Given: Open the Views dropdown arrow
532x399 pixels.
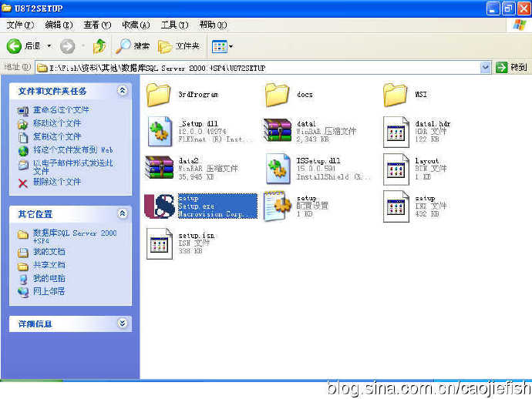Looking at the screenshot, I should [231, 46].
